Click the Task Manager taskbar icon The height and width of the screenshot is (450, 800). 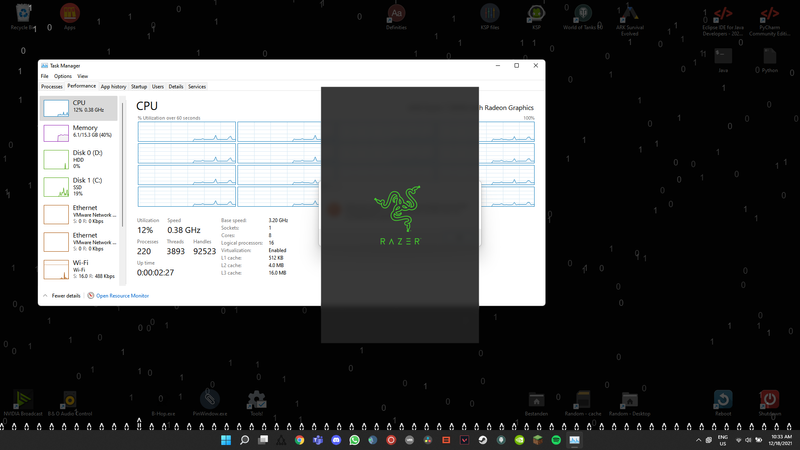pyautogui.click(x=574, y=440)
